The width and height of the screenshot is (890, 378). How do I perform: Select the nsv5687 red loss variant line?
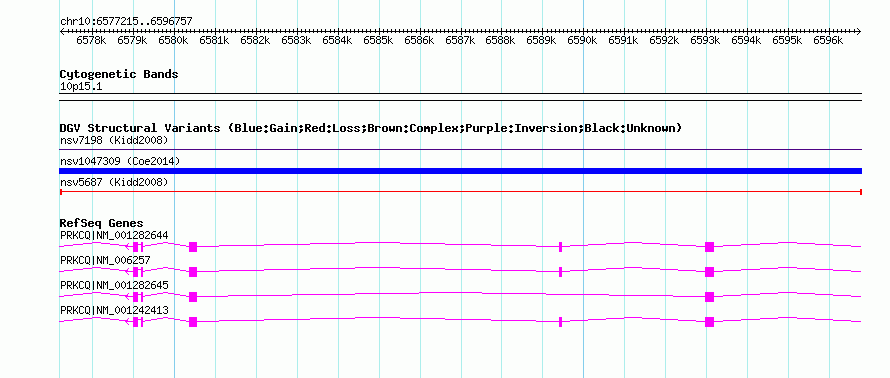click(460, 192)
